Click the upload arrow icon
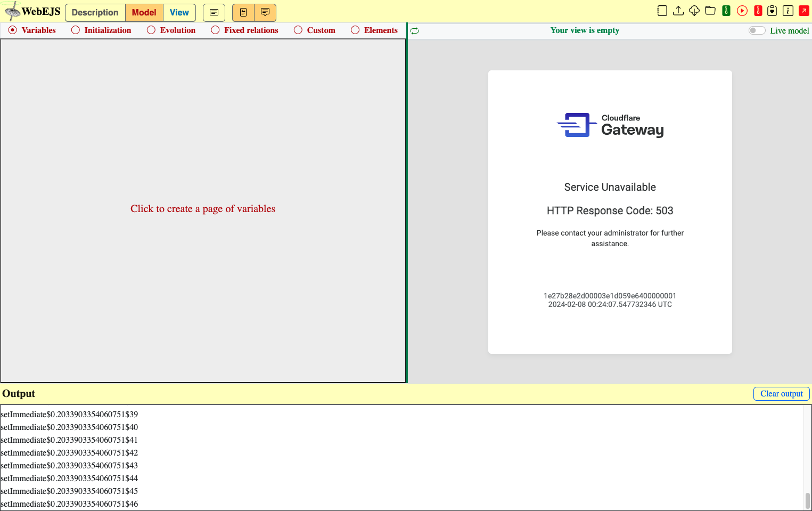 (678, 11)
